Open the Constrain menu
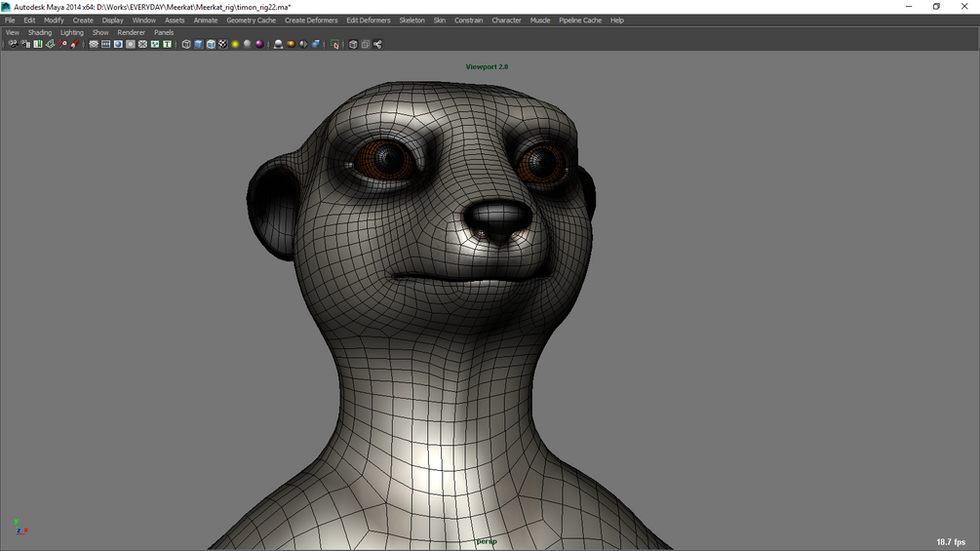Viewport: 980px width, 551px height. pyautogui.click(x=469, y=20)
